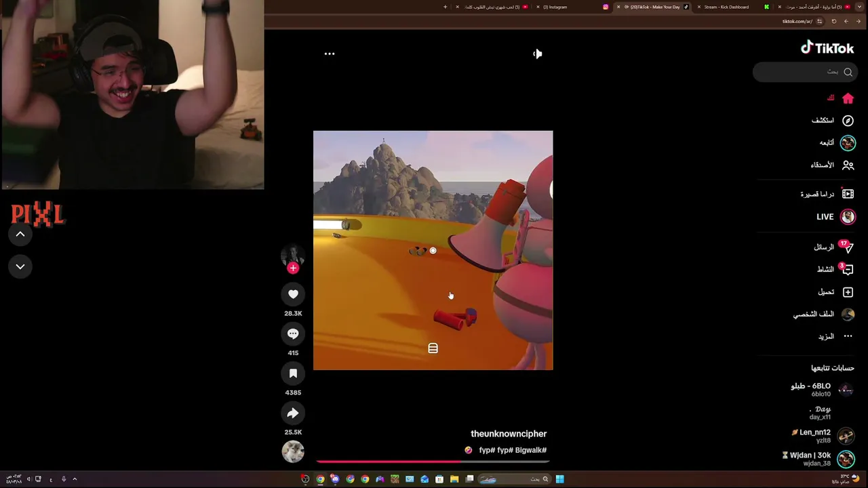Open the 6BLO followed account

tap(822, 389)
